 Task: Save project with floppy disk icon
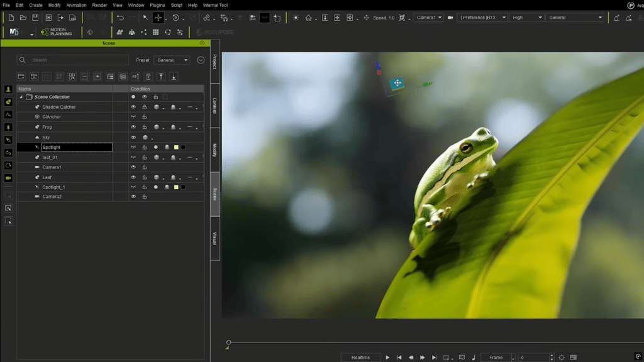[35, 18]
